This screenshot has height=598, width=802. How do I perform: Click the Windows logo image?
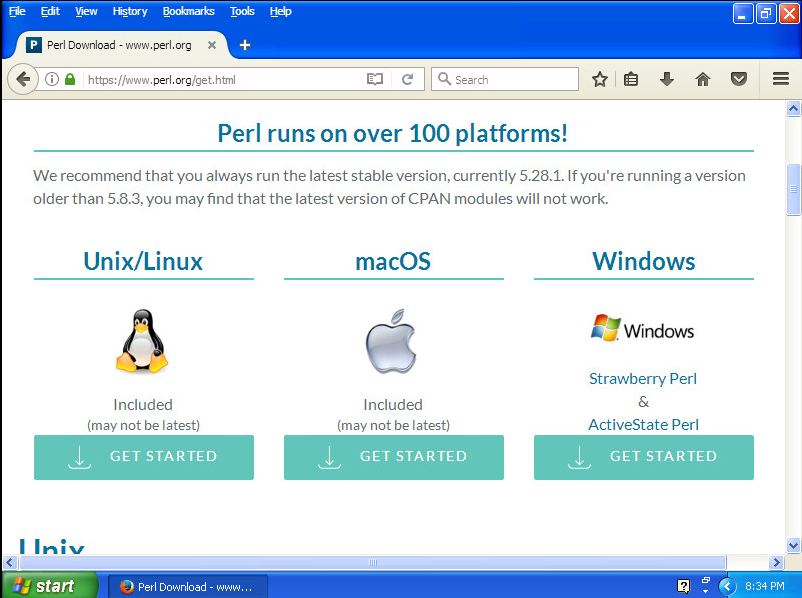(x=643, y=328)
